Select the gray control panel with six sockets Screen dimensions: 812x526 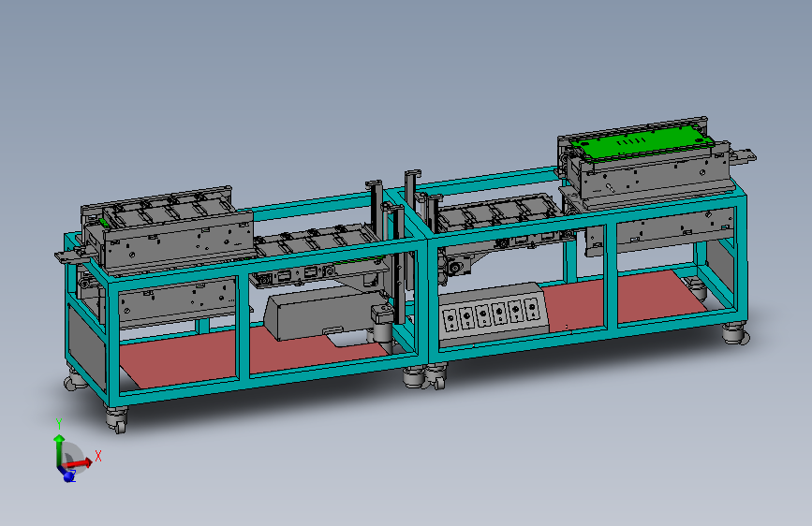494,314
